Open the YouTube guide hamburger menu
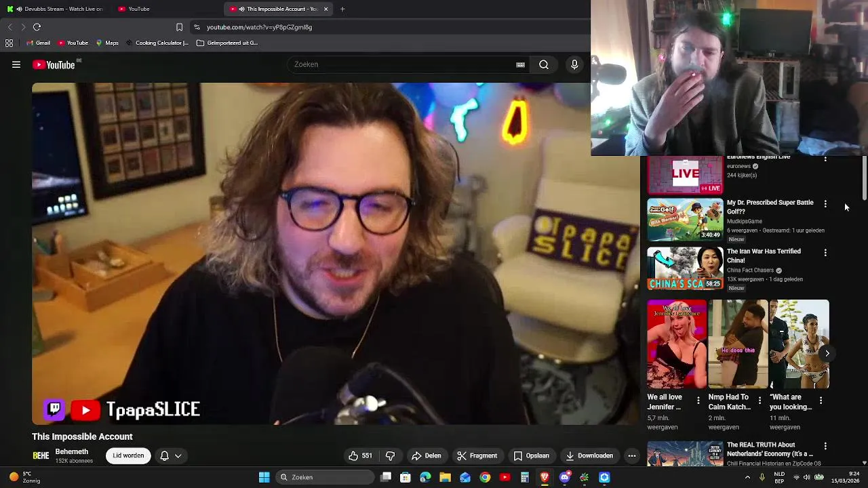This screenshot has height=488, width=868. 16,64
